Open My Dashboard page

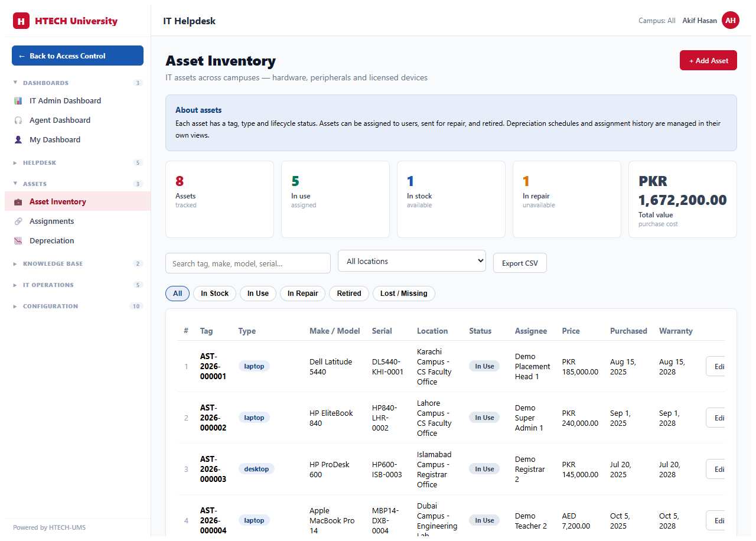77,140
